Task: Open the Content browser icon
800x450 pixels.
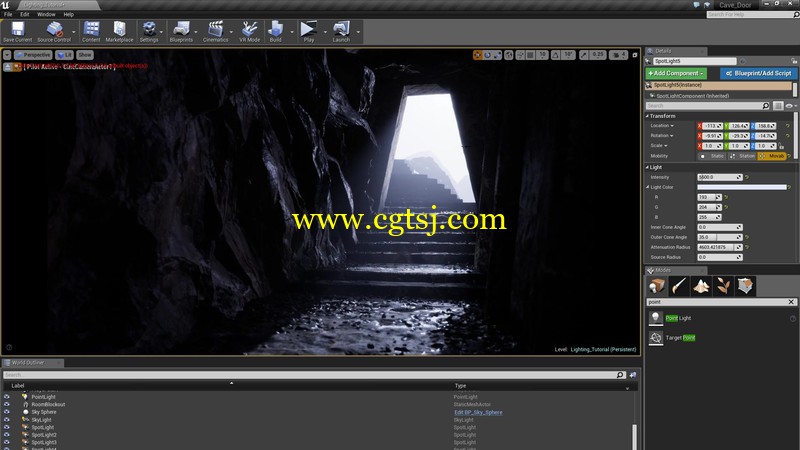Action: click(x=91, y=32)
